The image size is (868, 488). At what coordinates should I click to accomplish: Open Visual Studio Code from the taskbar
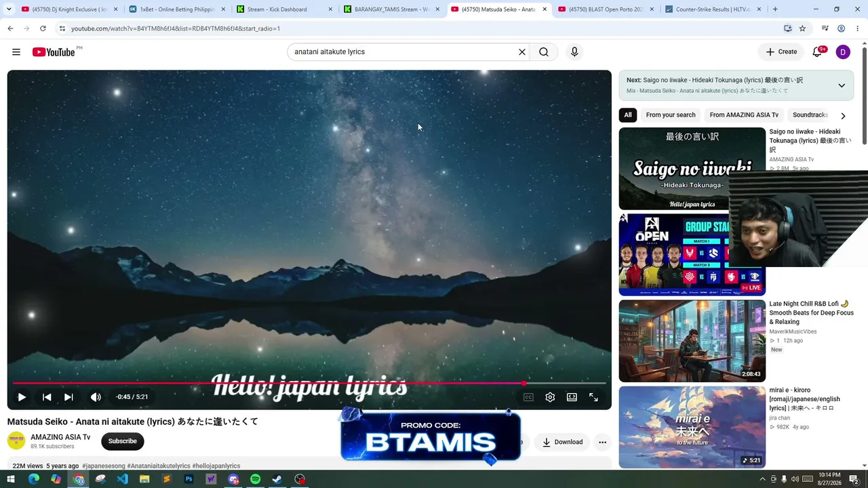click(122, 479)
